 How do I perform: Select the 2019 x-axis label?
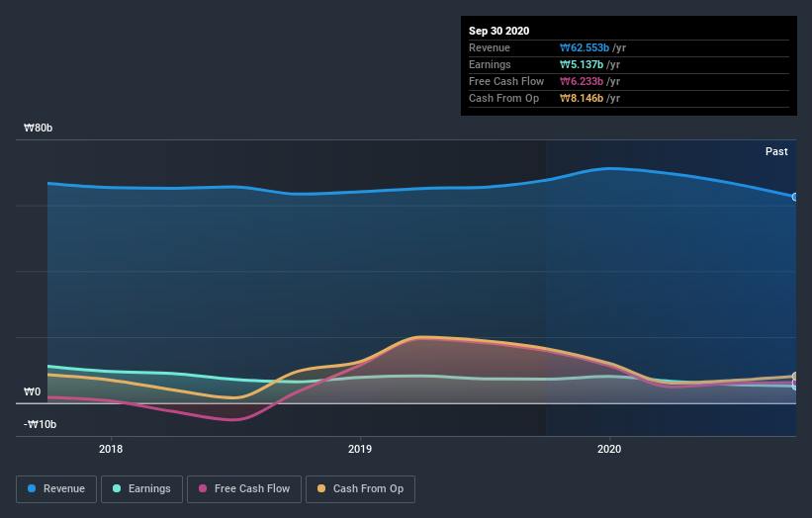360,449
